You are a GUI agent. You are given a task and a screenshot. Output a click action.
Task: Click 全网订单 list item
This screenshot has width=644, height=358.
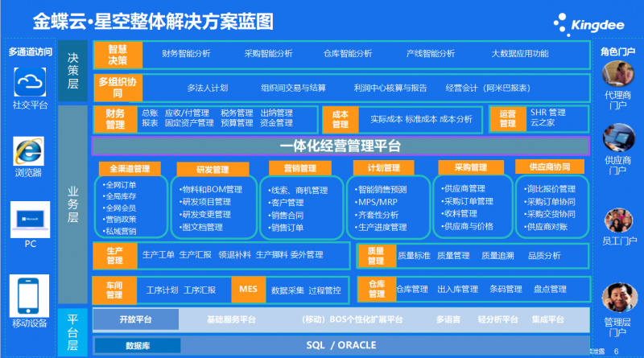pyautogui.click(x=119, y=185)
